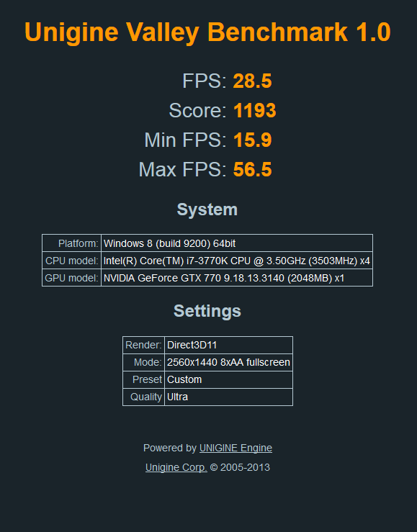
Task: Click the NVIDIA GeForce GTX 770 cell
Action: pos(237,278)
